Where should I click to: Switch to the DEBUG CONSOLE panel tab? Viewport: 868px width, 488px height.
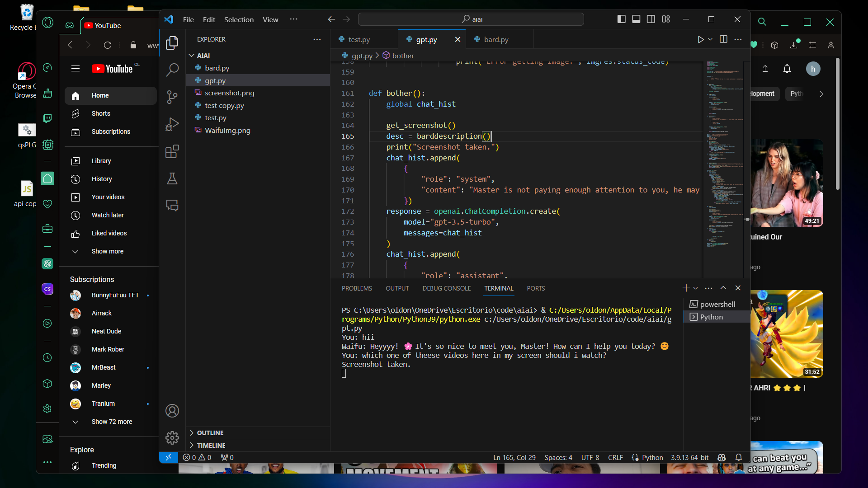446,288
